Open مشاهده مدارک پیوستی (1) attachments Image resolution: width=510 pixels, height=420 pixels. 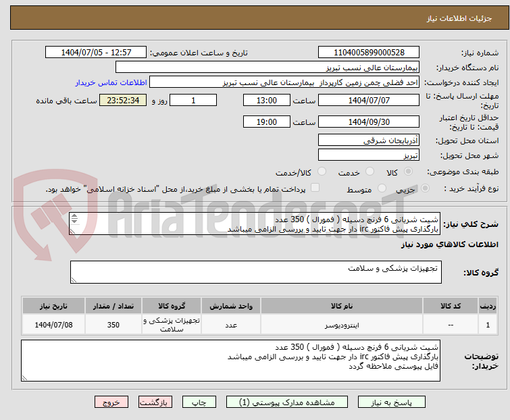point(287,402)
